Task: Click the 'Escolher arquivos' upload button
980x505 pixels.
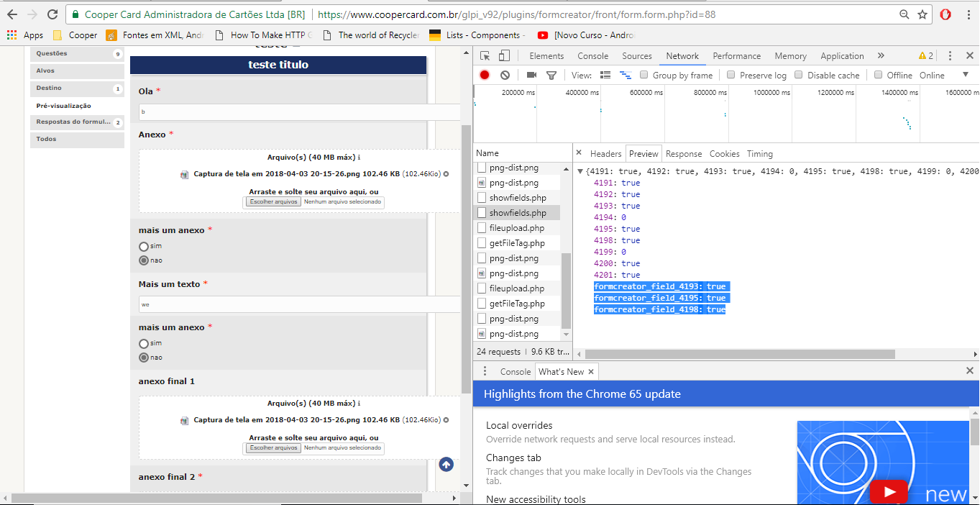Action: pyautogui.click(x=273, y=201)
